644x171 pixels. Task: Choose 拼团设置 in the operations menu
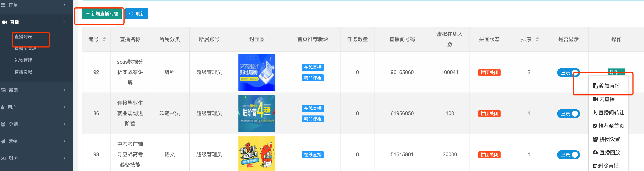coord(606,139)
